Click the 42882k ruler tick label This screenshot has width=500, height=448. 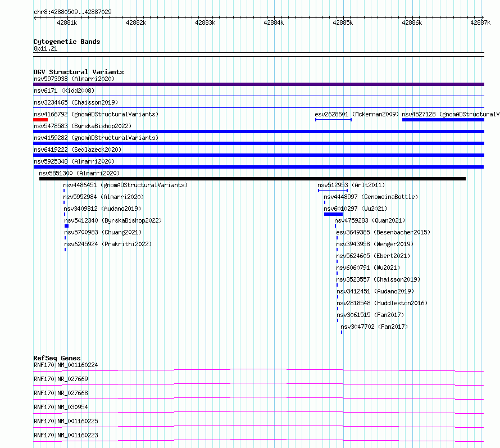point(136,22)
